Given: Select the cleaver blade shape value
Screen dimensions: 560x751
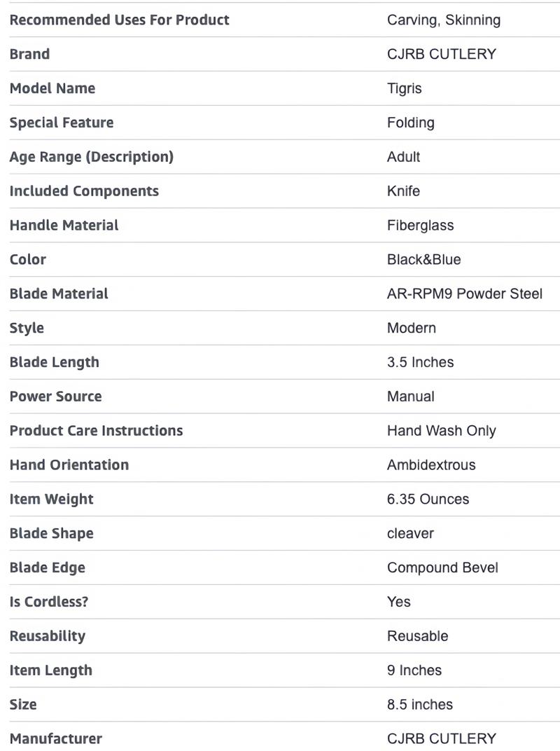Looking at the screenshot, I should (410, 534).
